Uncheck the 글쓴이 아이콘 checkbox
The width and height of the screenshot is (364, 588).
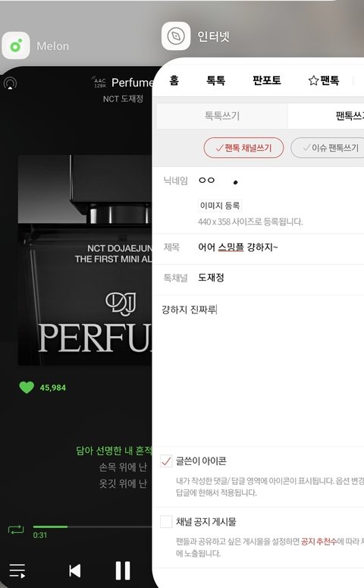pos(165,461)
